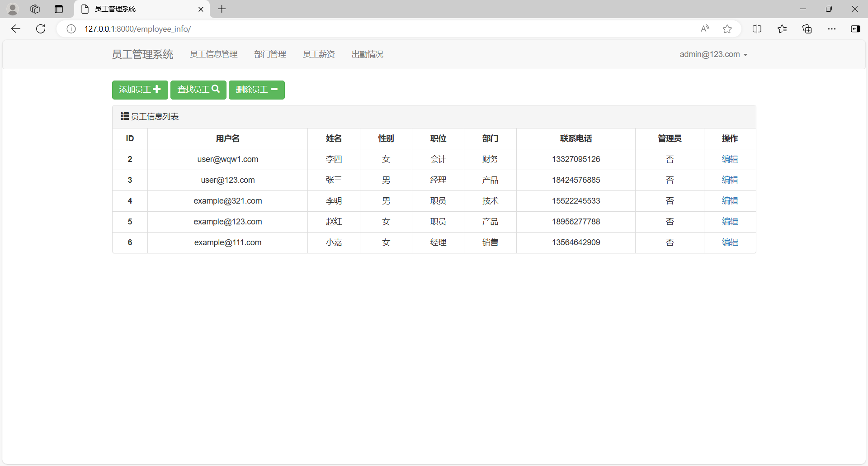Edit employee 李四 via 编辑 link
This screenshot has height=466, width=868.
tap(730, 159)
